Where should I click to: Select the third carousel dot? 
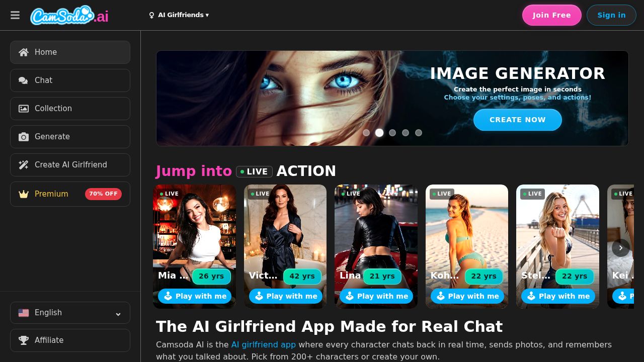tap(392, 133)
